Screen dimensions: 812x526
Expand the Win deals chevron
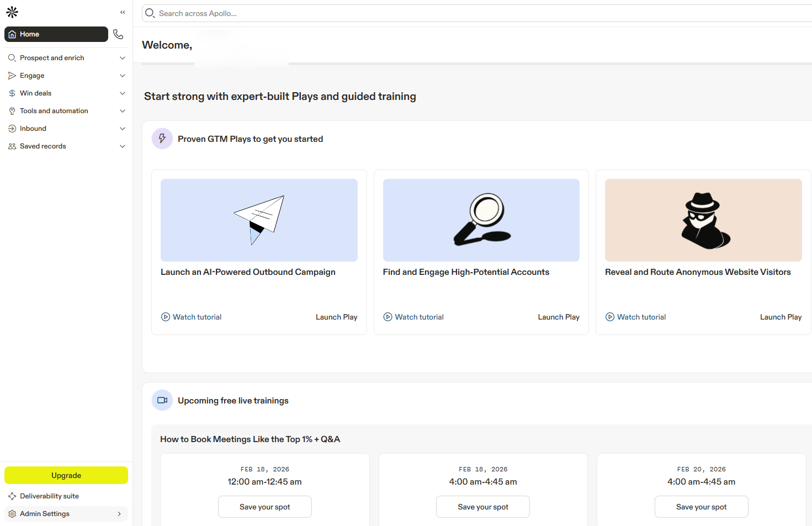123,93
